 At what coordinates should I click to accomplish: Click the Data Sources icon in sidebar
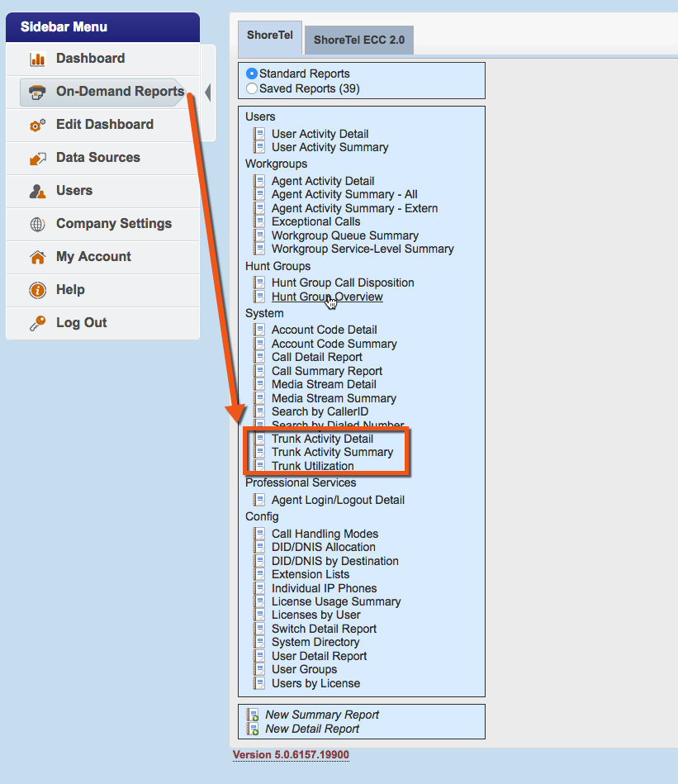click(37, 159)
